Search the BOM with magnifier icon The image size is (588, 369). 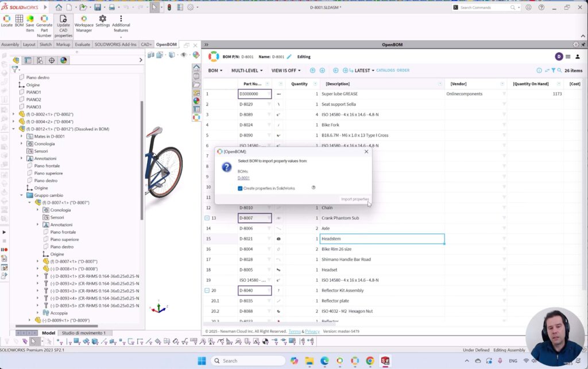coord(559,71)
